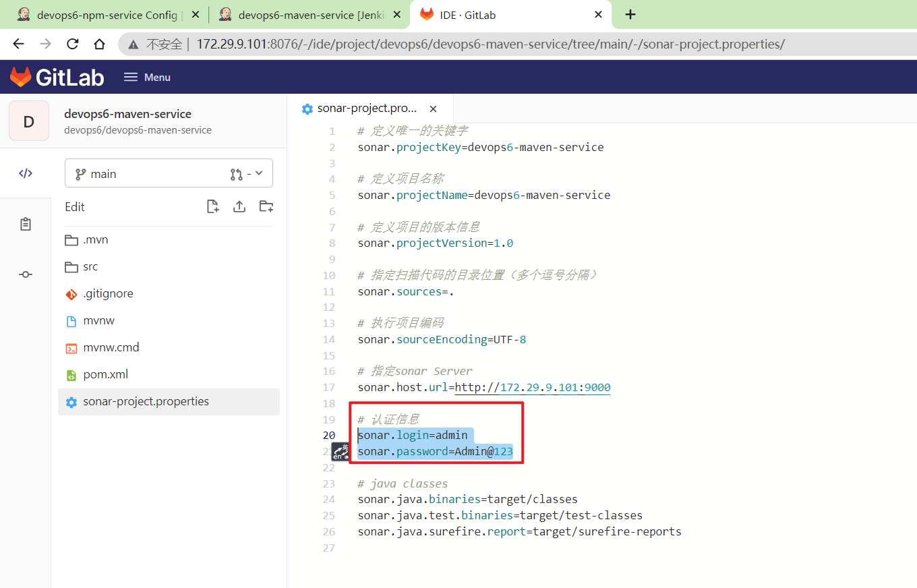
Task: Click the browser forward arrow
Action: [x=45, y=45]
